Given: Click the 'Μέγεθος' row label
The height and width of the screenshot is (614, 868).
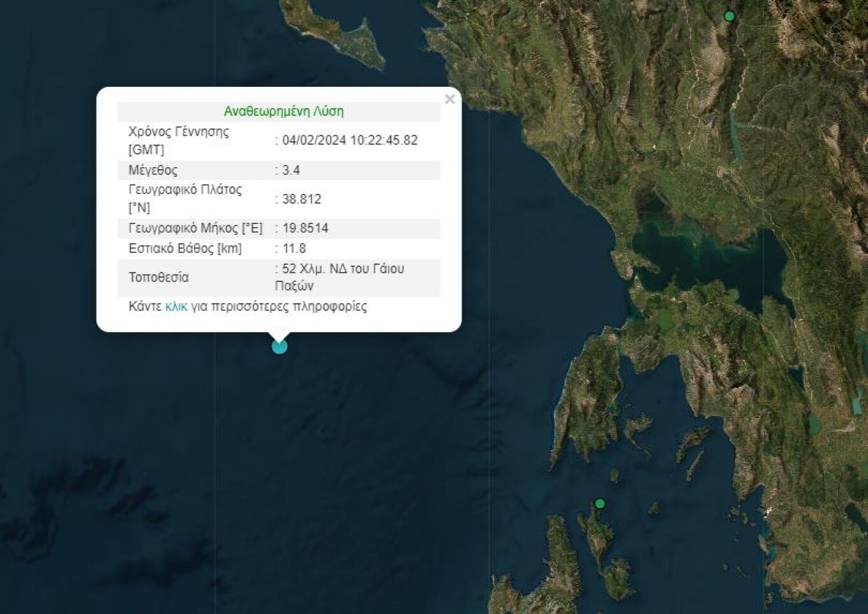Looking at the screenshot, I should (153, 170).
